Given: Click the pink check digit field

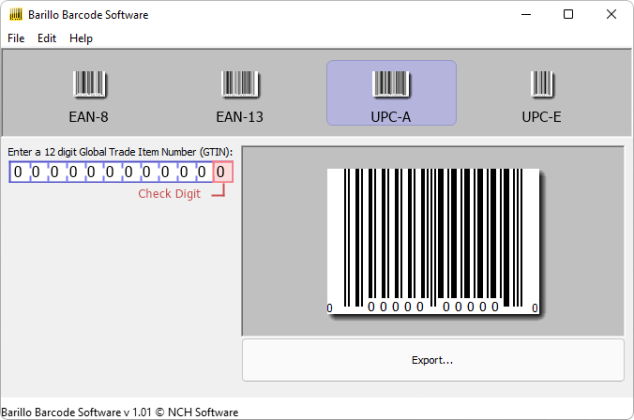Looking at the screenshot, I should coord(223,172).
